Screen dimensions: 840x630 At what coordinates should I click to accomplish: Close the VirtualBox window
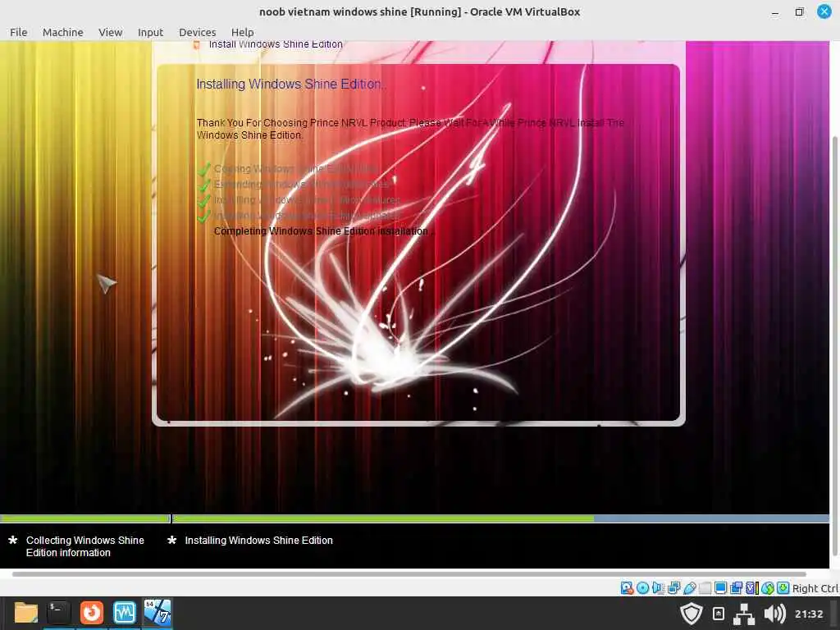coord(824,11)
